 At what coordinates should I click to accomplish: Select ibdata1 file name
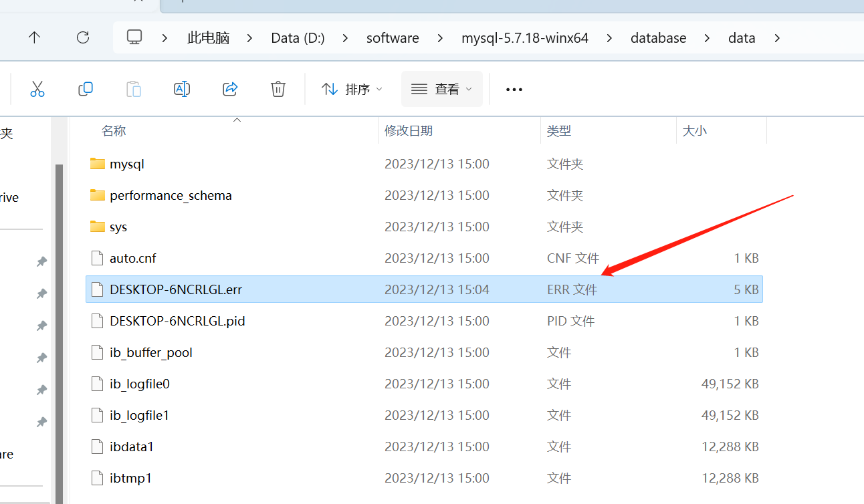132,447
